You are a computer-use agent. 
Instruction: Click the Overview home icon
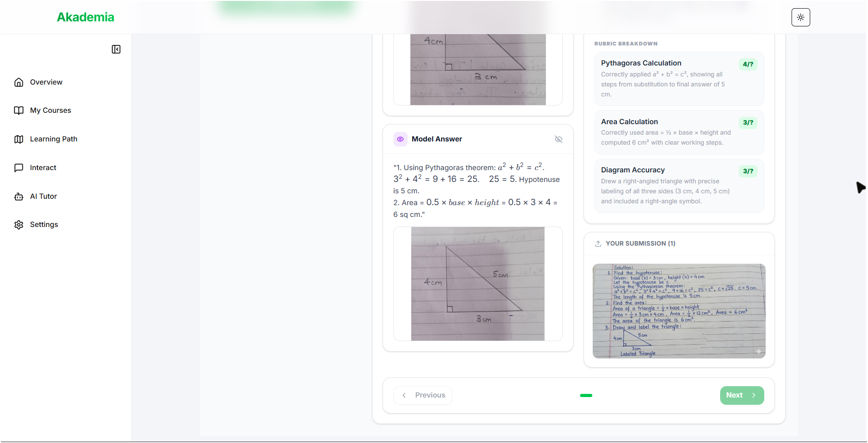19,82
